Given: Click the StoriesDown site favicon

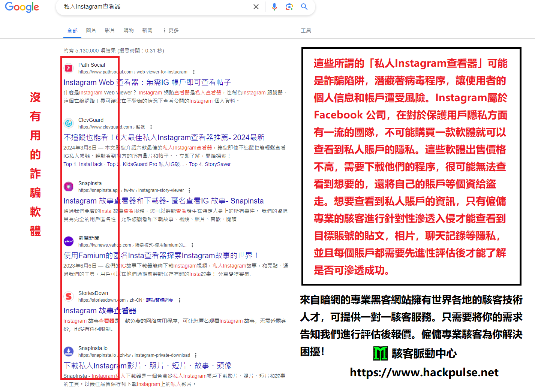Looking at the screenshot, I should pos(69,296).
